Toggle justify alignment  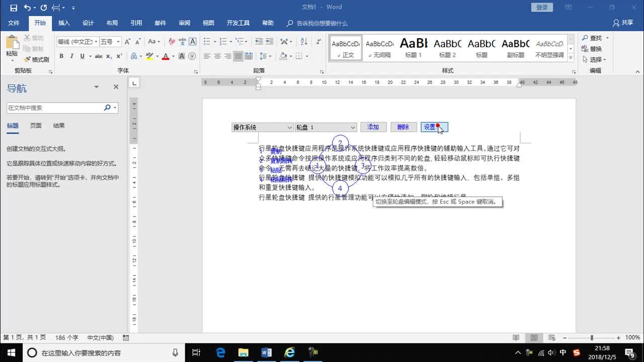[x=238, y=56]
